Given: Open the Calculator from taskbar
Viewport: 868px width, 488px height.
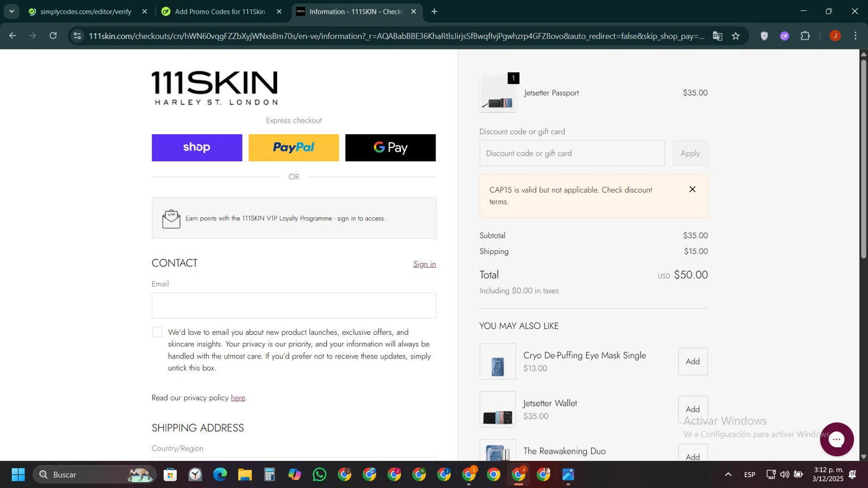Looking at the screenshot, I should point(270,475).
